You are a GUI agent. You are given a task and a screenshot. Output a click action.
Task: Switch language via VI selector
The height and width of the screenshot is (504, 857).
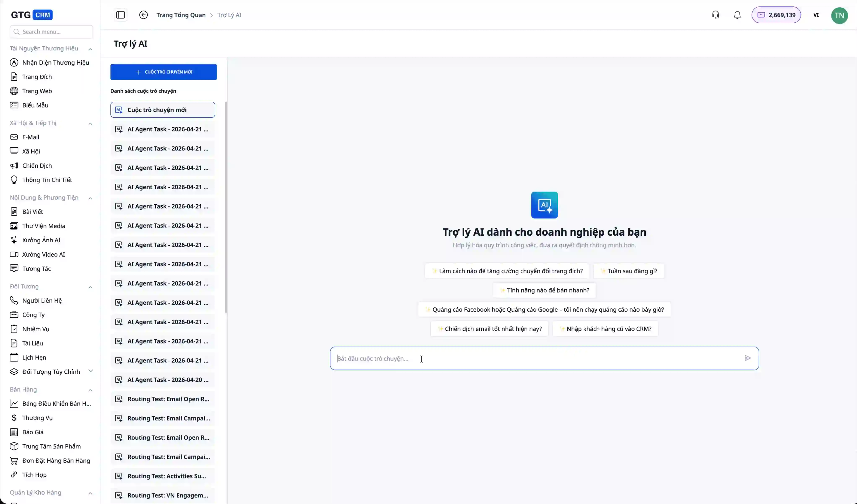(x=816, y=15)
